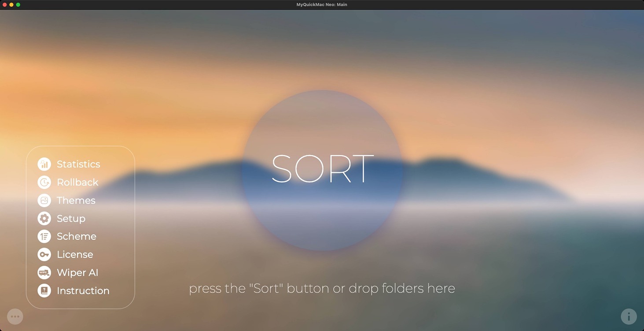Select the Rollback menu label
This screenshot has width=644, height=331.
(77, 182)
